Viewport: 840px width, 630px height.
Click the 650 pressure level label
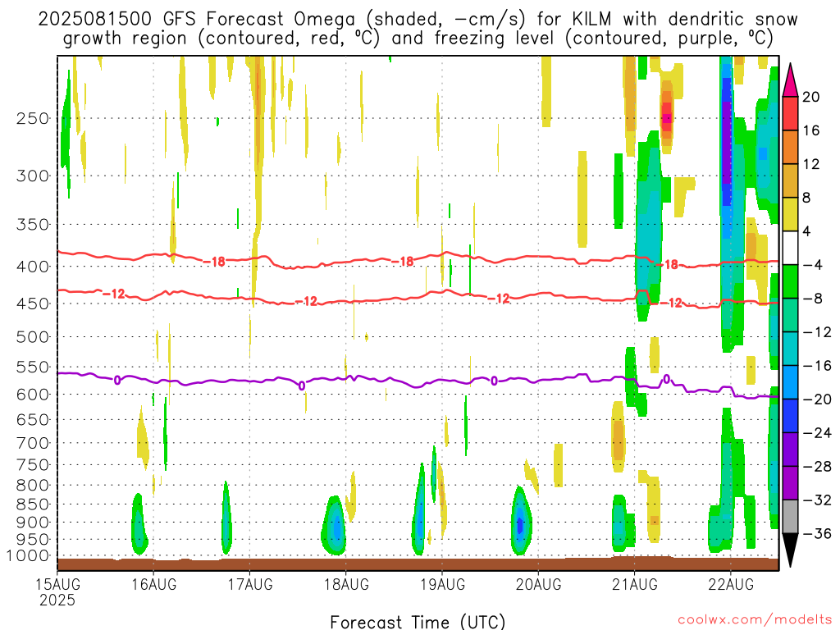click(33, 419)
